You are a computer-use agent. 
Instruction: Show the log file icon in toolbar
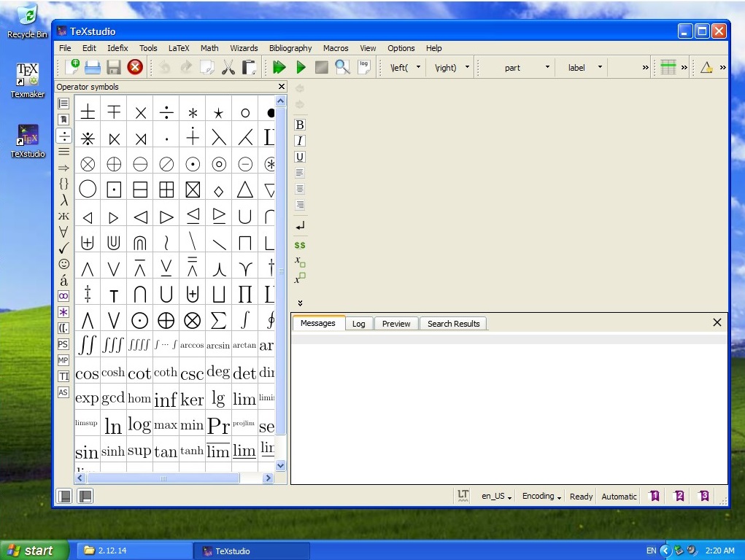tap(364, 67)
